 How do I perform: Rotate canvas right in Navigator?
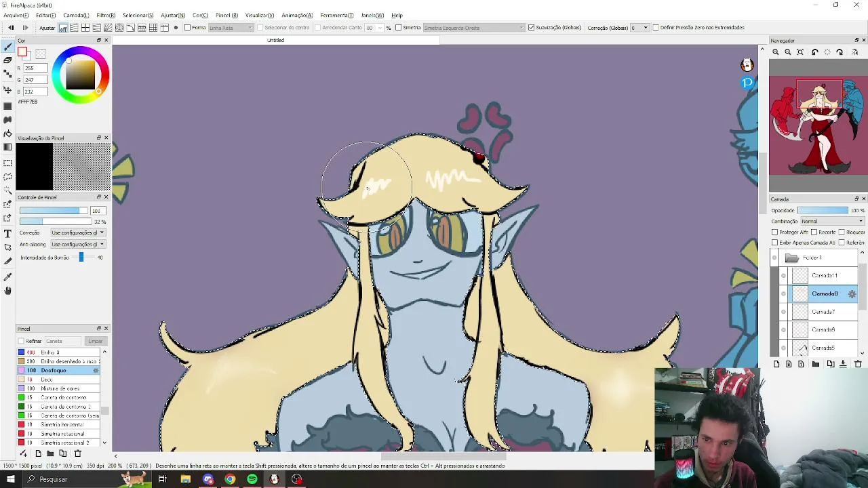840,52
